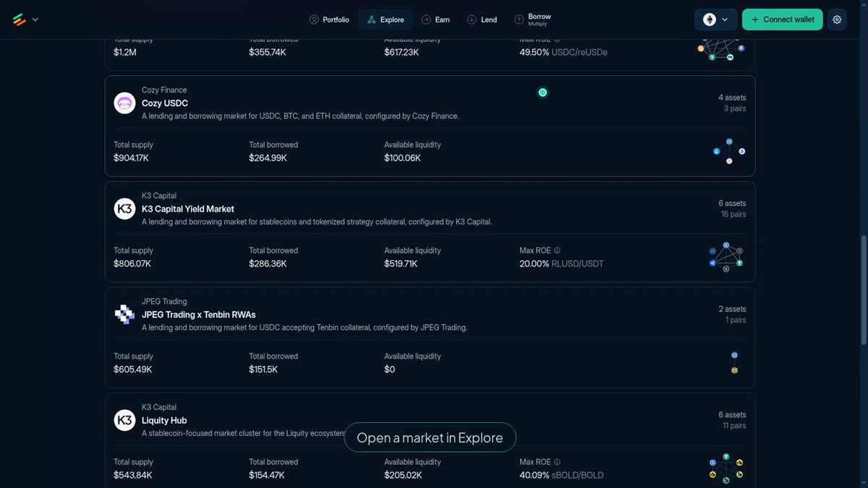
Task: Open the settings gear
Action: tap(837, 20)
